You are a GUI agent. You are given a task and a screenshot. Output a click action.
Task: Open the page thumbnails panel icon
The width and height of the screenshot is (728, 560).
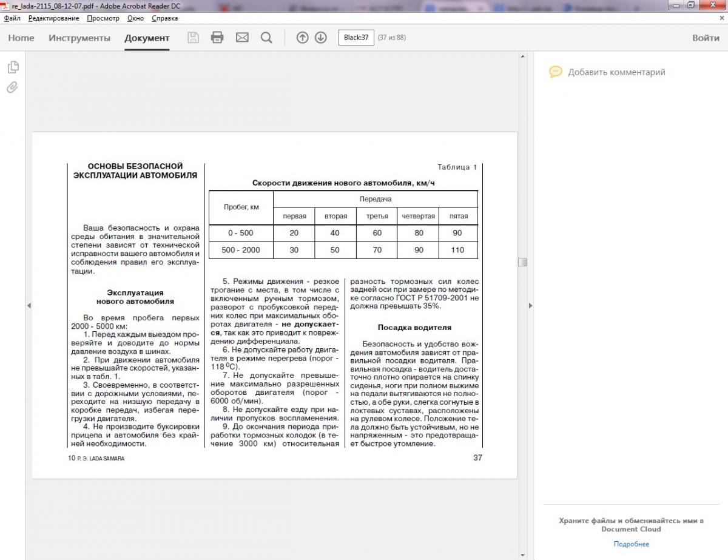(12, 67)
